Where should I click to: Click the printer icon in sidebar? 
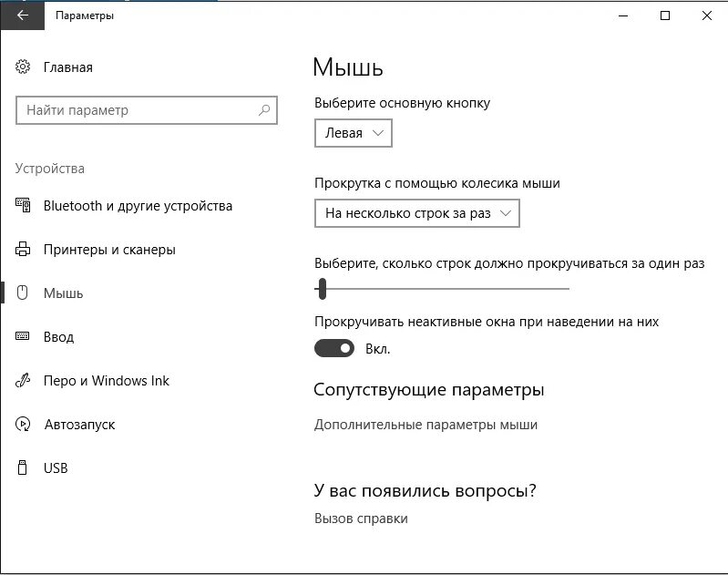23,250
